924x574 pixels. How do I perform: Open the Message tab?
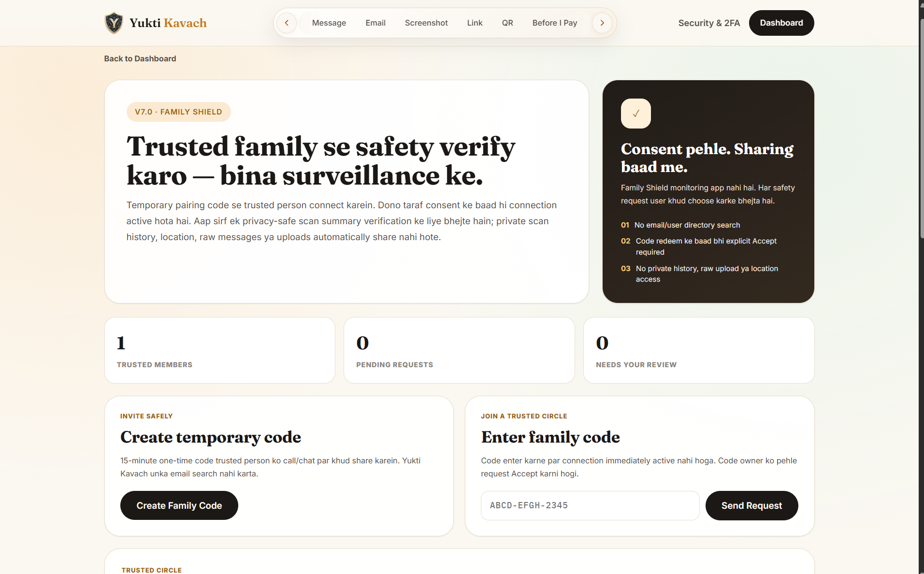coord(329,23)
